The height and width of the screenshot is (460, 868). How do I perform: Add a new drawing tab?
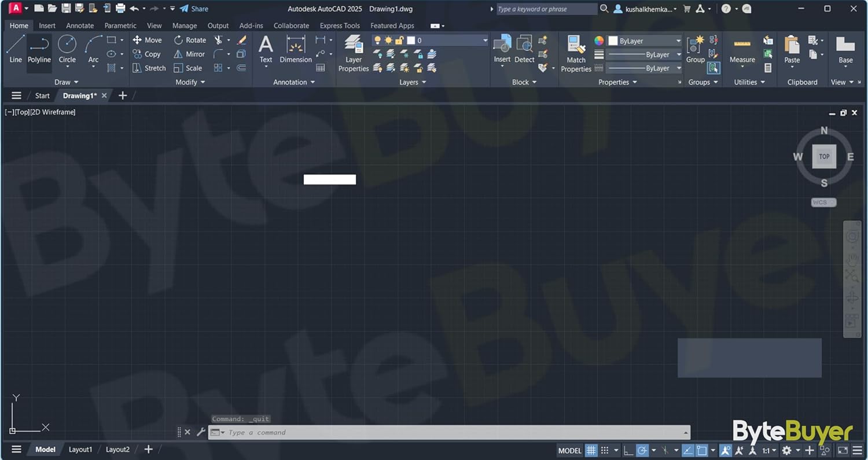click(123, 95)
